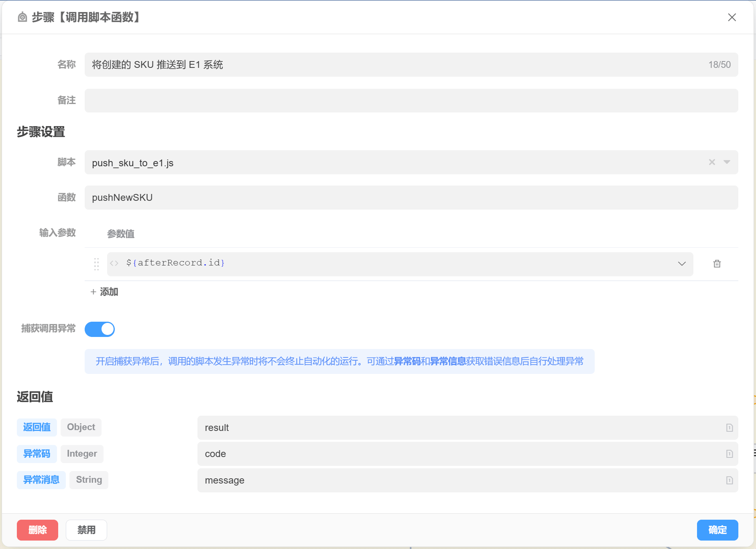Expand the parameter value chevron dropdown
756x549 pixels.
(x=682, y=264)
